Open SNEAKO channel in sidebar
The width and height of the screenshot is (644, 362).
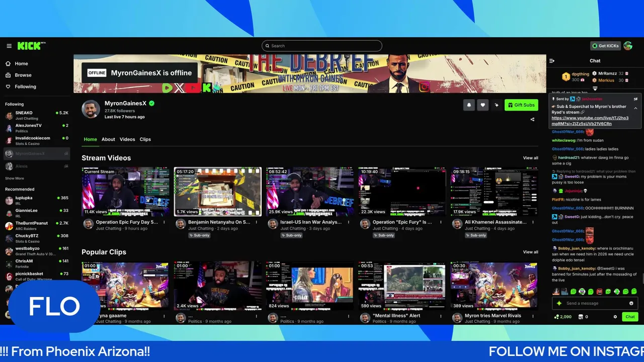(37, 115)
